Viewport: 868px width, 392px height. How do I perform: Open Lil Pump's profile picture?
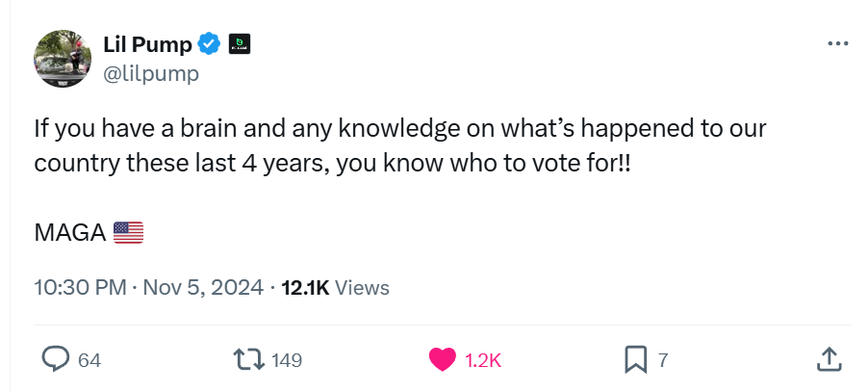click(x=63, y=59)
